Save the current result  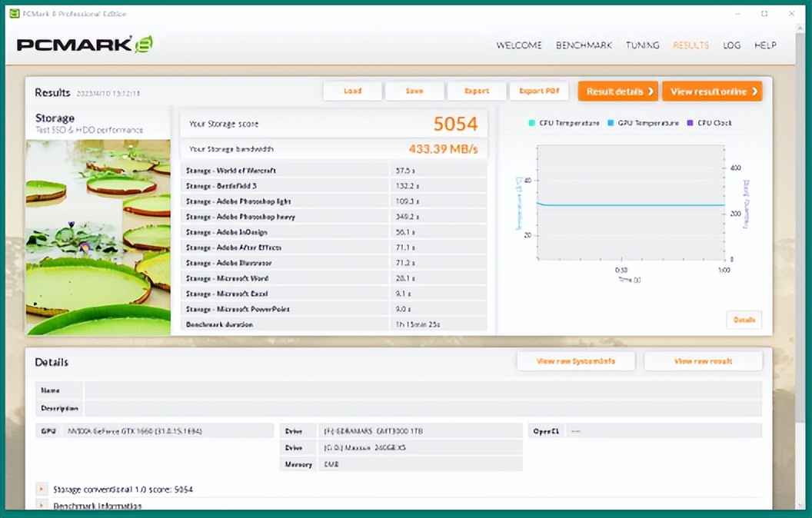[414, 91]
